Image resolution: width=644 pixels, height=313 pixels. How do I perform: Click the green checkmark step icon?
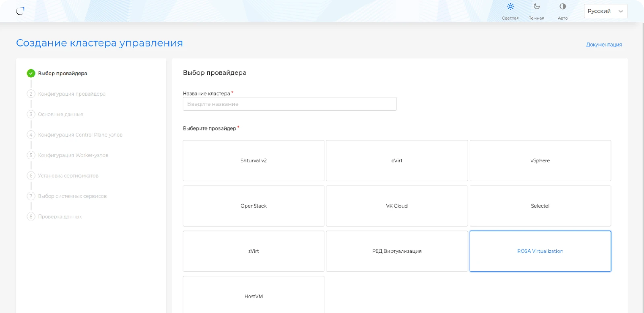click(31, 73)
